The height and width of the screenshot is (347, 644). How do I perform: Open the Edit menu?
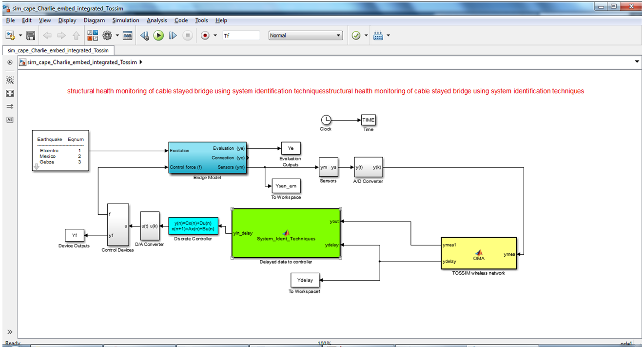(x=27, y=20)
